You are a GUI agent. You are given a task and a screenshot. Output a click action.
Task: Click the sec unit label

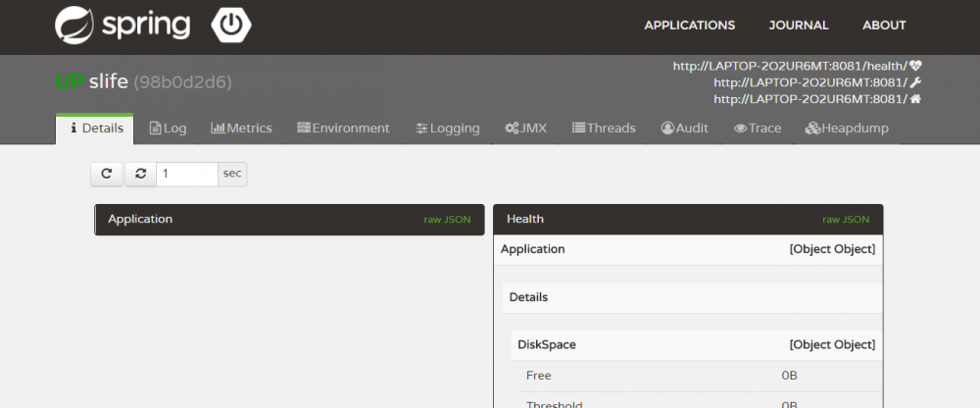[x=232, y=174]
